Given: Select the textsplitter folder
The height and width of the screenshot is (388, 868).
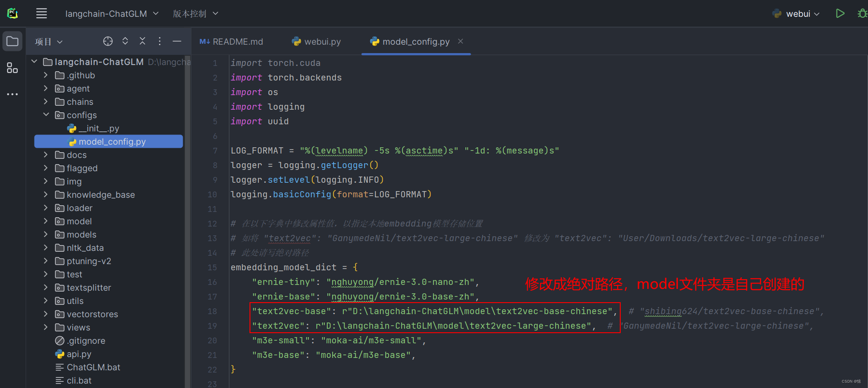Looking at the screenshot, I should pyautogui.click(x=83, y=288).
